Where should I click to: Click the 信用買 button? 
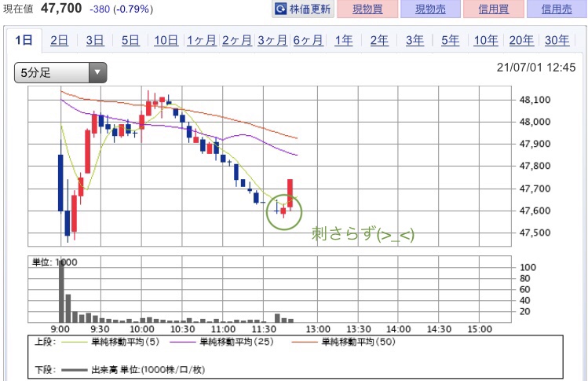tap(494, 9)
